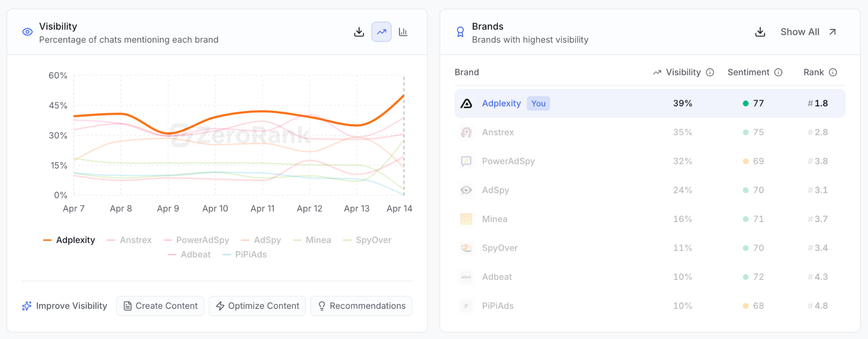The width and height of the screenshot is (868, 339).
Task: Click the Anstrex 35% visibility value
Action: coord(682,132)
